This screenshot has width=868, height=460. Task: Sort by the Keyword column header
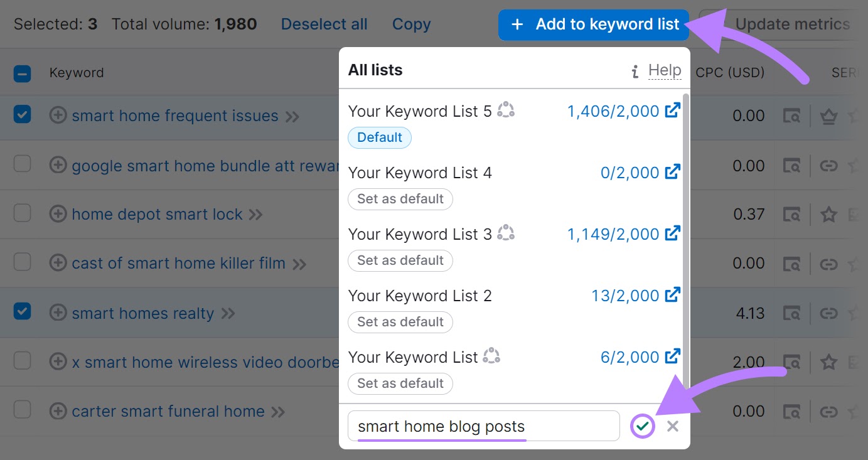[x=76, y=72]
